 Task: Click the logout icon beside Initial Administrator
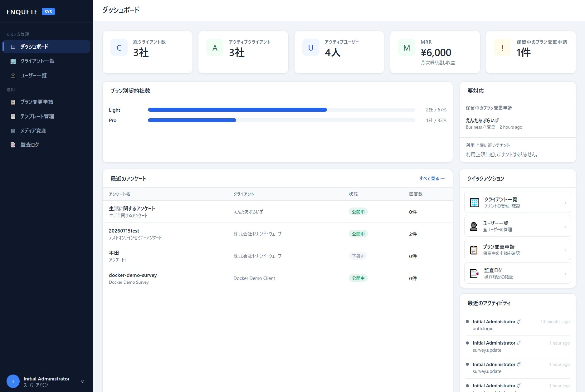point(83,381)
